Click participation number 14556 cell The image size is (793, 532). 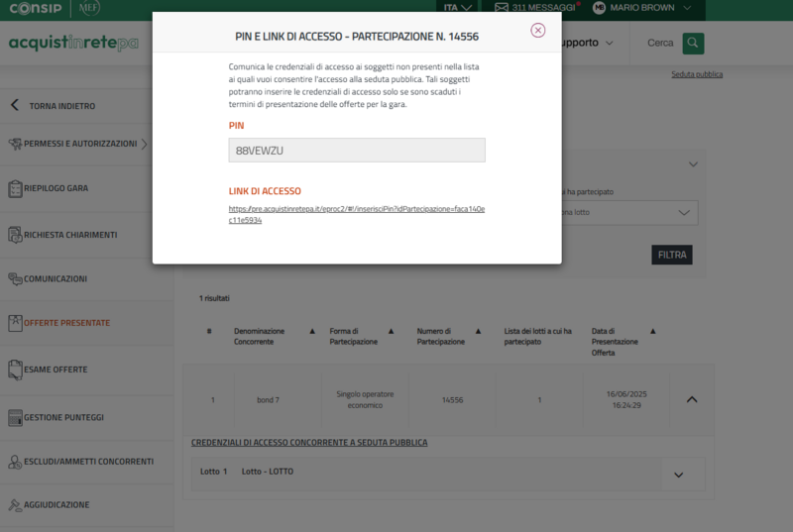452,400
